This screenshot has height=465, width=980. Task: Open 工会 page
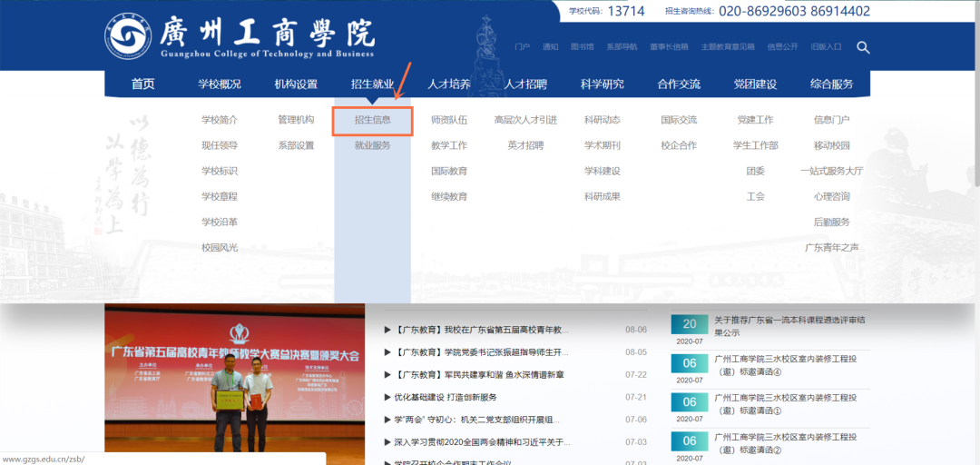pos(755,196)
